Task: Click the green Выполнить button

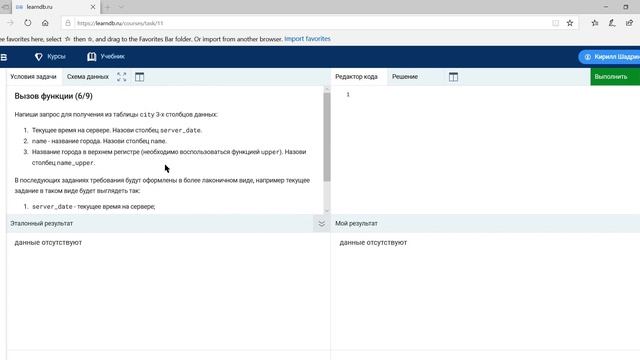Action: coord(615,77)
